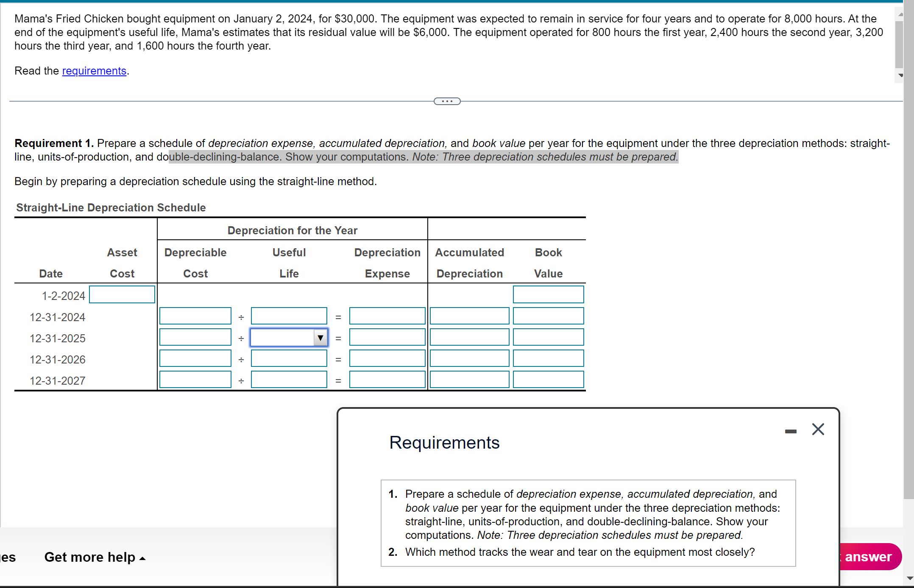
Task: Expand Get more help menu
Action: [95, 557]
